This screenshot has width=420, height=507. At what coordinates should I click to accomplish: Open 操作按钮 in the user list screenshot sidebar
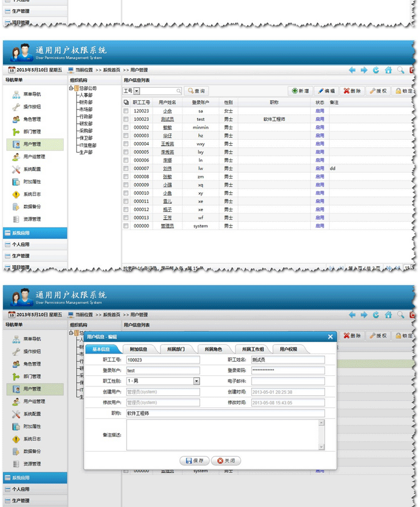click(x=27, y=107)
